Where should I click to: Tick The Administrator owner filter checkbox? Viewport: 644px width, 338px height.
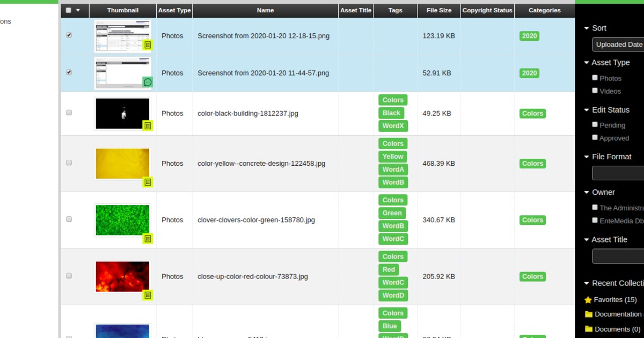tap(595, 207)
